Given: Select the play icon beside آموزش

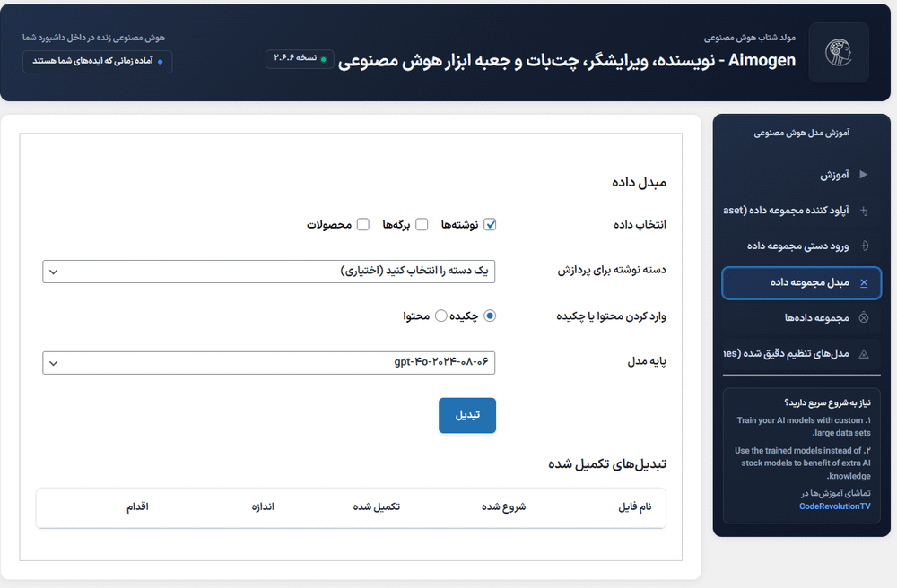Looking at the screenshot, I should click(x=863, y=174).
